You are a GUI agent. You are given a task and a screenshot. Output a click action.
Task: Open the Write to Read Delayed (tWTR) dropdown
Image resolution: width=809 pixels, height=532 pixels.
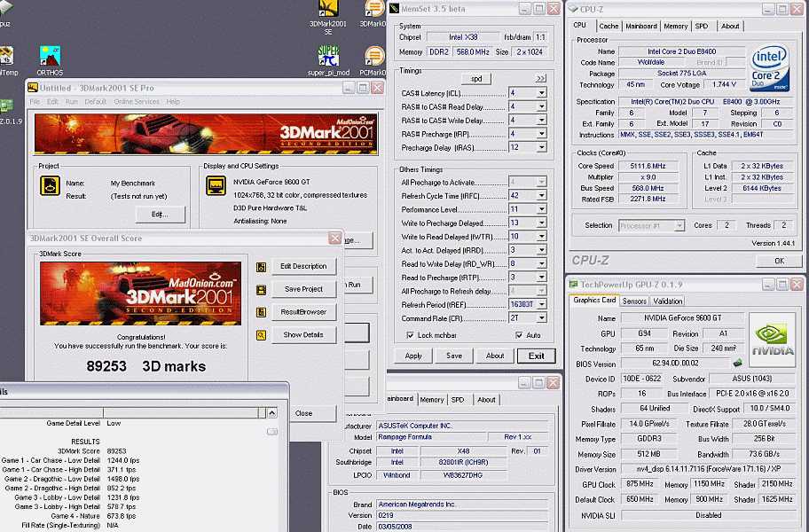[541, 237]
